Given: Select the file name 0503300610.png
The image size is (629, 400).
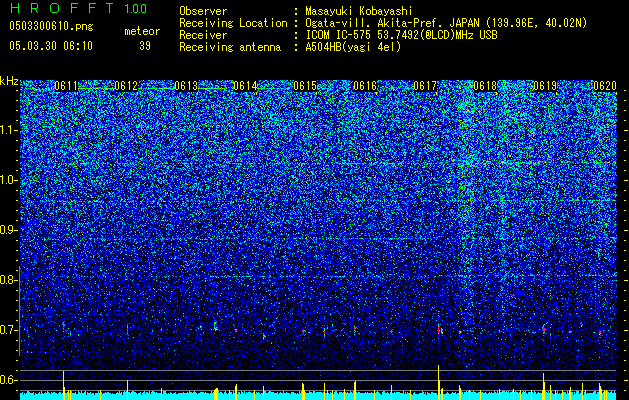Looking at the screenshot, I should [51, 26].
